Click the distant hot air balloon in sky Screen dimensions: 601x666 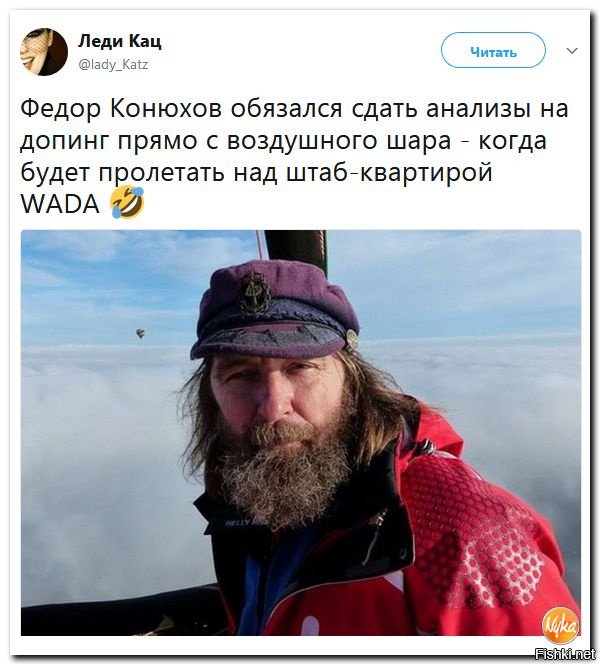[x=140, y=333]
